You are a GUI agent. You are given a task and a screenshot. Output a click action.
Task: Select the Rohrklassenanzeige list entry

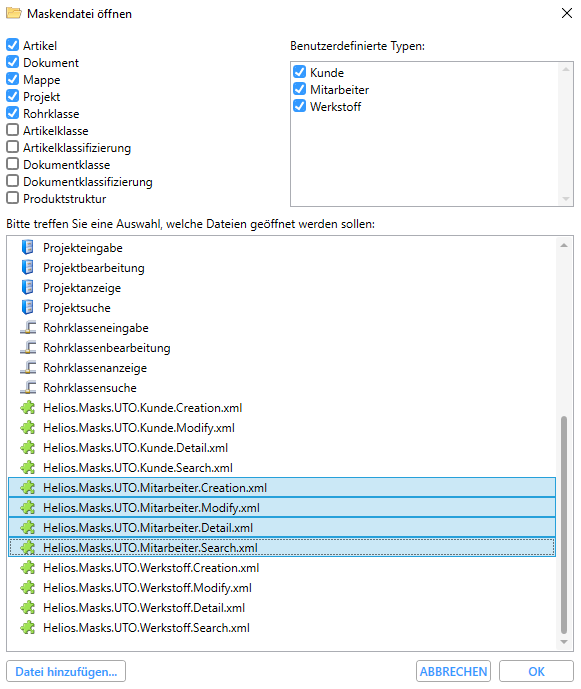click(x=282, y=367)
